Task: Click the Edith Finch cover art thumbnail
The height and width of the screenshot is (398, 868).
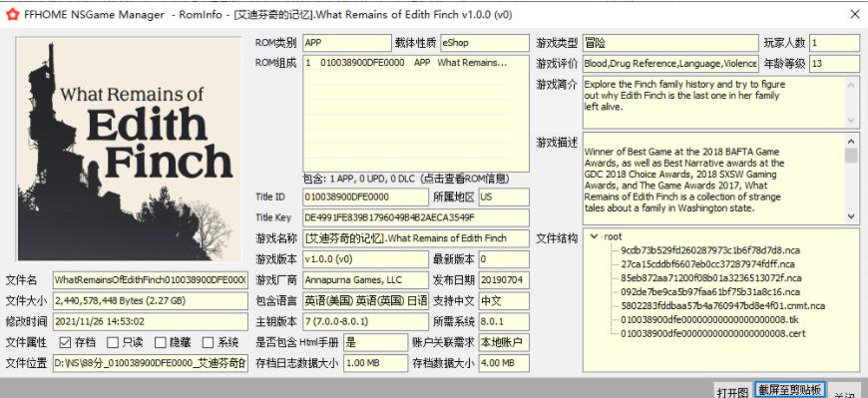Action: coord(129,149)
